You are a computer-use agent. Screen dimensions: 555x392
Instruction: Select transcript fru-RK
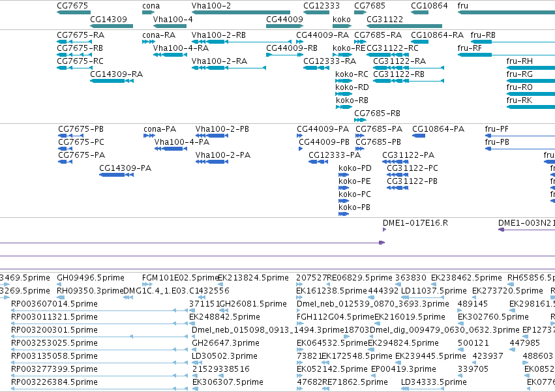click(x=531, y=107)
